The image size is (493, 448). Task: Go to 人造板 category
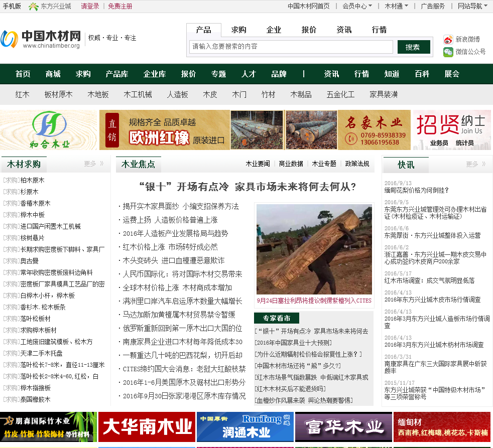[x=177, y=94]
